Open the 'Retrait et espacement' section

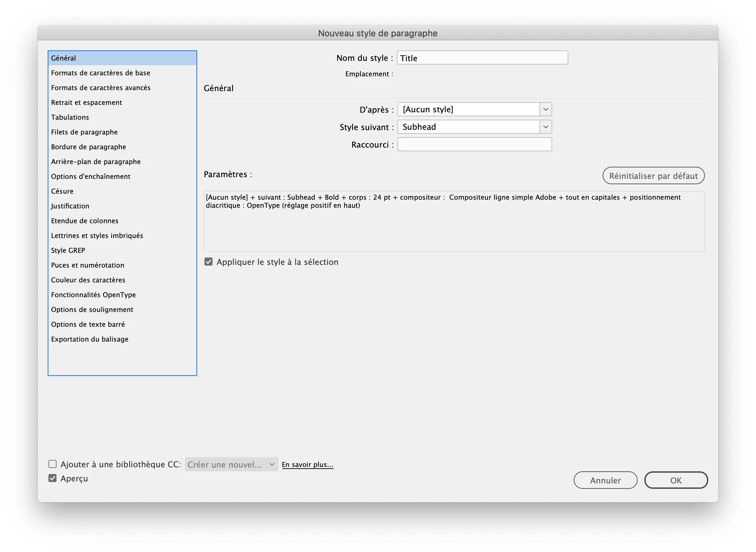pyautogui.click(x=86, y=103)
